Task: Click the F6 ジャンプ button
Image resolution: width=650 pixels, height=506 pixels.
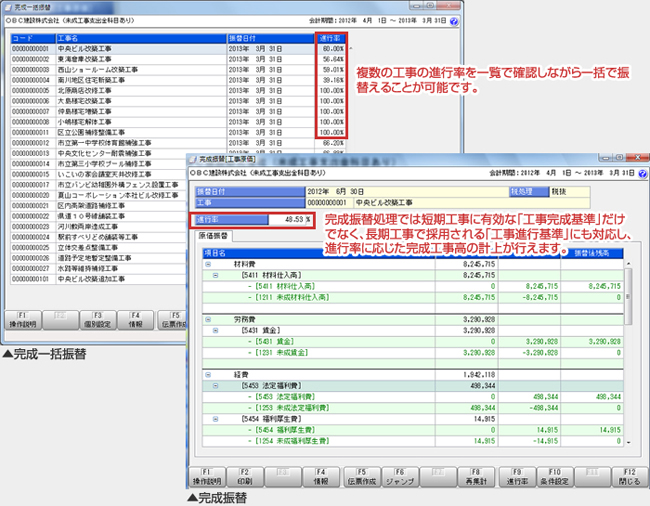Action: pyautogui.click(x=400, y=474)
